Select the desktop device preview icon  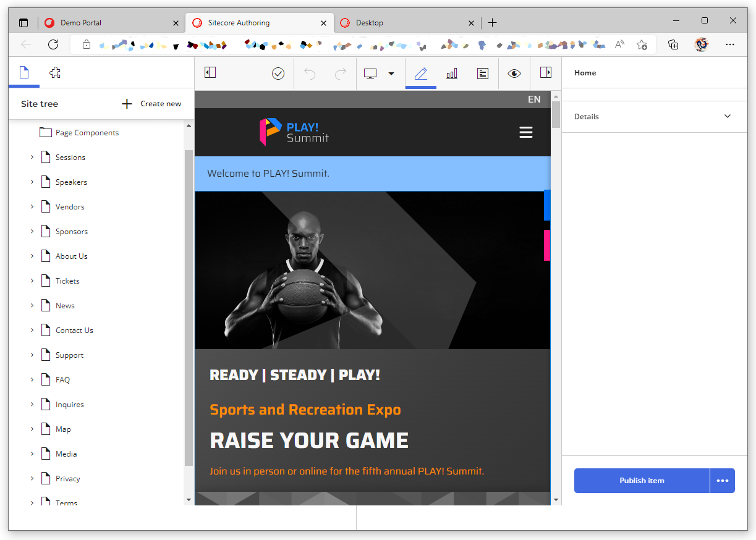point(370,74)
